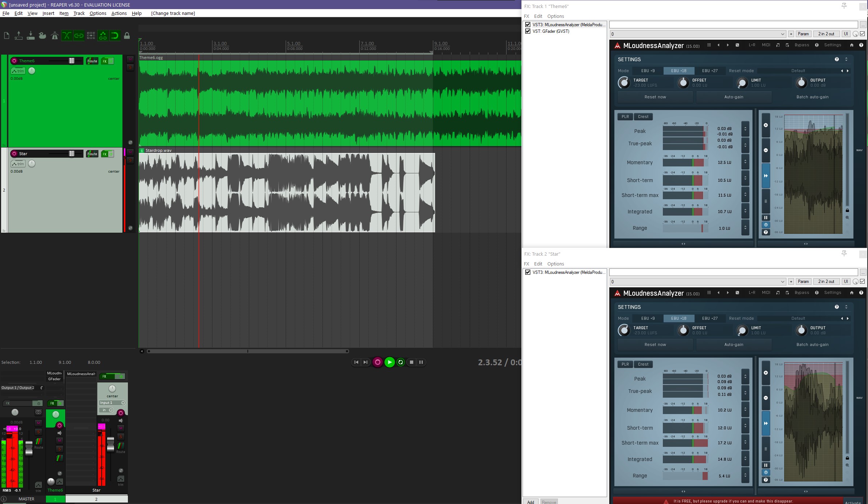Open preset dropdown in Star FX window

click(x=698, y=281)
